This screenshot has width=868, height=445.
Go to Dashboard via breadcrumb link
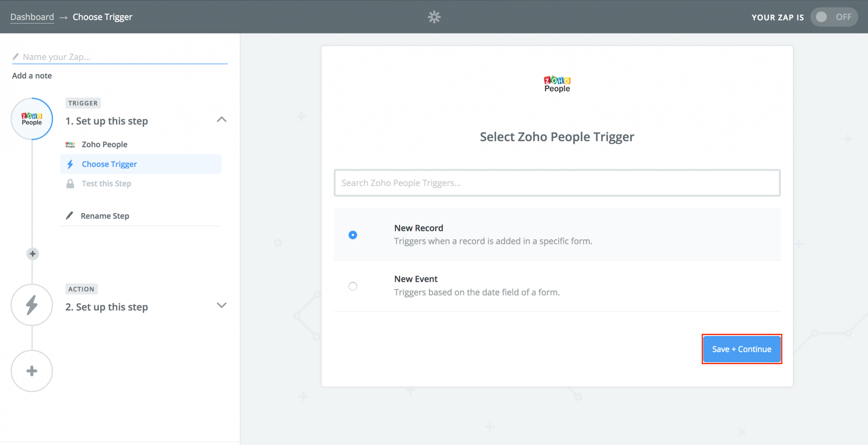click(x=32, y=17)
